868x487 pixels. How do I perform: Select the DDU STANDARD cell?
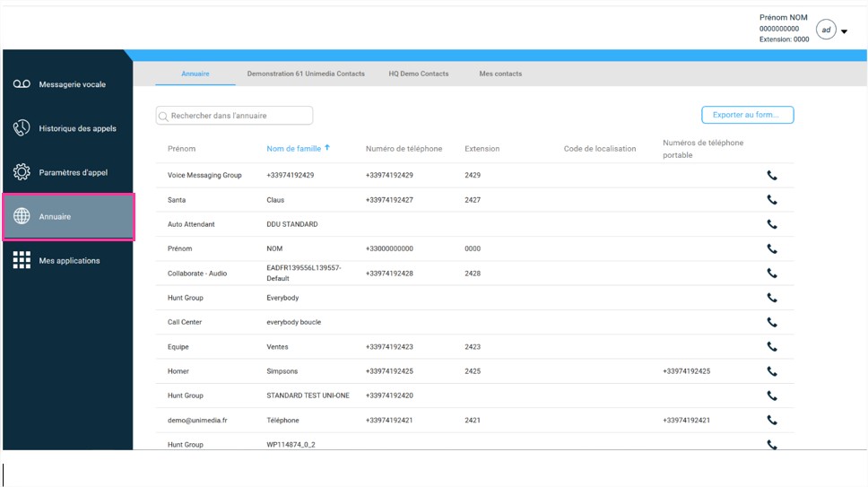[x=291, y=224]
